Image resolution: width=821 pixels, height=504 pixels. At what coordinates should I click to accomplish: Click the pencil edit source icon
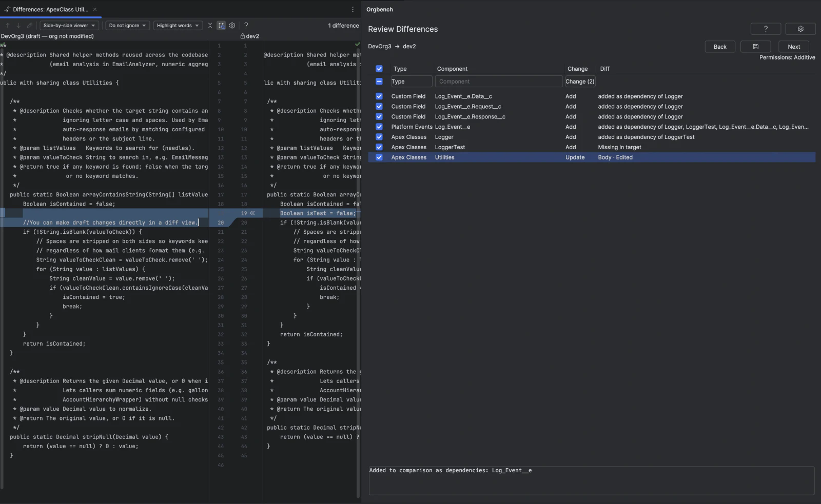[30, 25]
